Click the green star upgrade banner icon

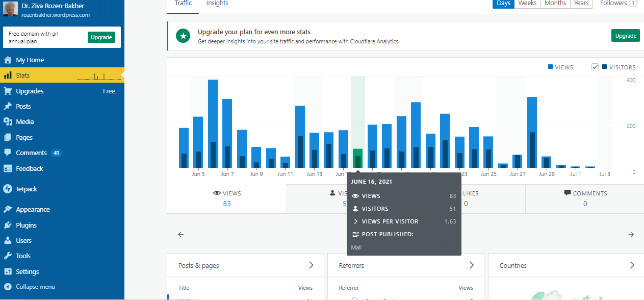[183, 36]
